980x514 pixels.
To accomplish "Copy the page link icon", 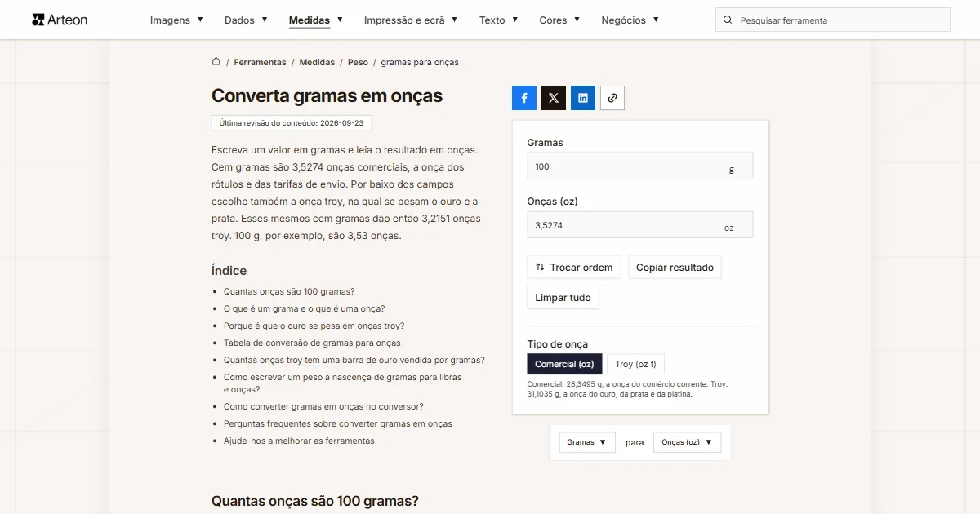I will (612, 98).
